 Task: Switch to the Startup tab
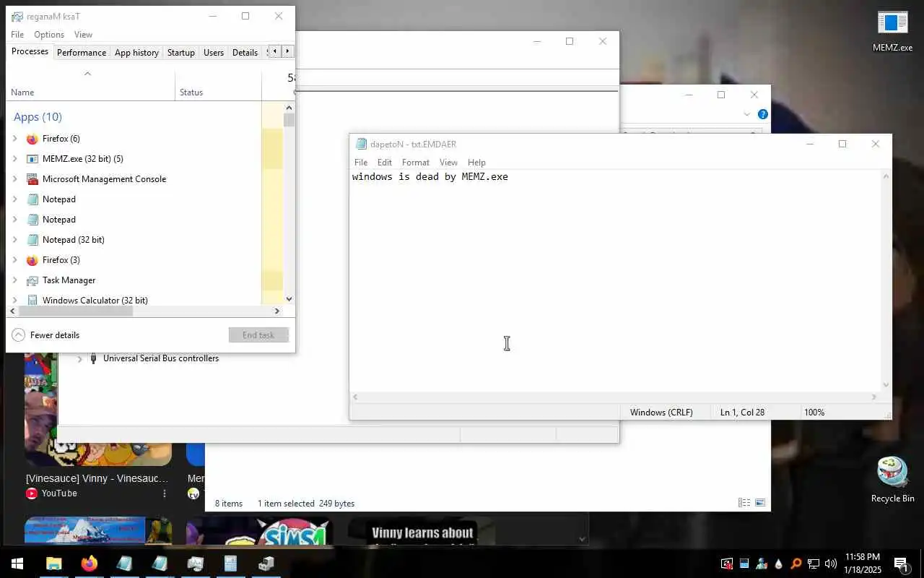pos(181,52)
